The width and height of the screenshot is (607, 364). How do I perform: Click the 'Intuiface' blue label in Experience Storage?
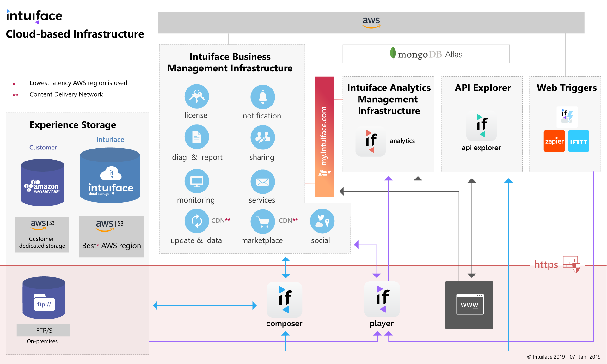click(x=110, y=139)
